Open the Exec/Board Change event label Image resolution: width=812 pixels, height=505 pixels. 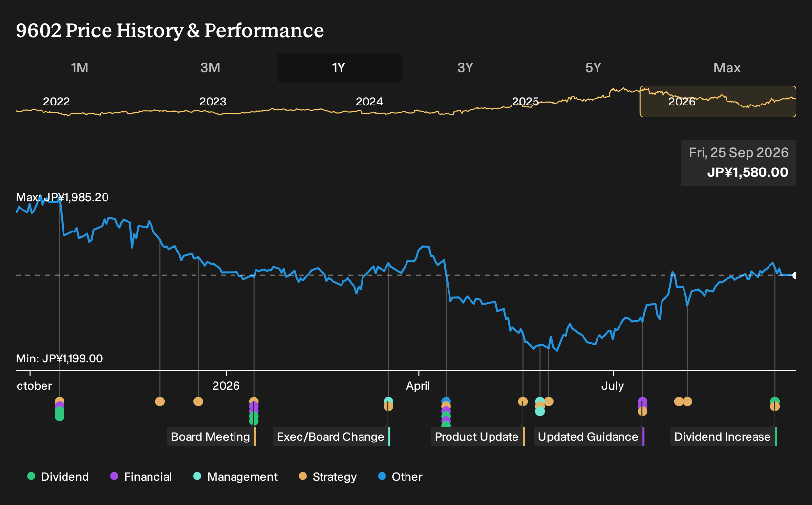(x=331, y=437)
